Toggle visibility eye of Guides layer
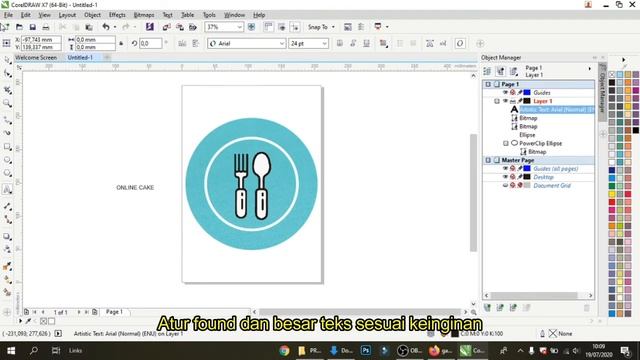 (x=505, y=93)
